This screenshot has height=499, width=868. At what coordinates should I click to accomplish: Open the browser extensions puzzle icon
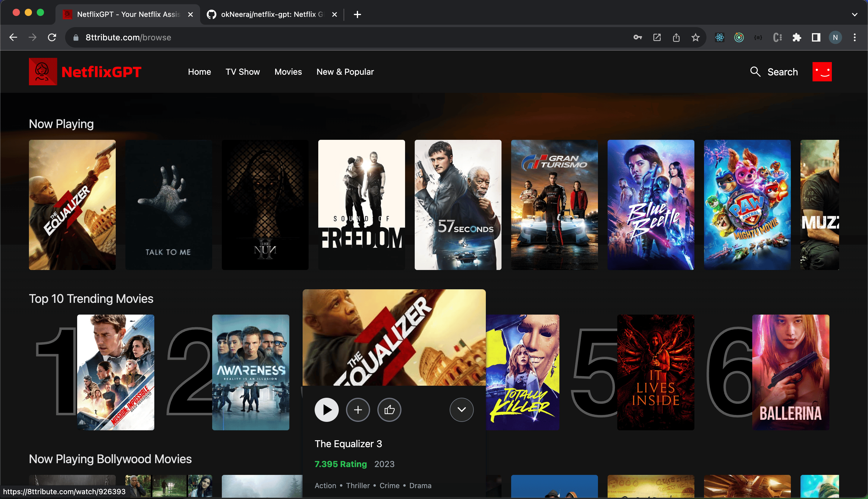[x=797, y=37]
